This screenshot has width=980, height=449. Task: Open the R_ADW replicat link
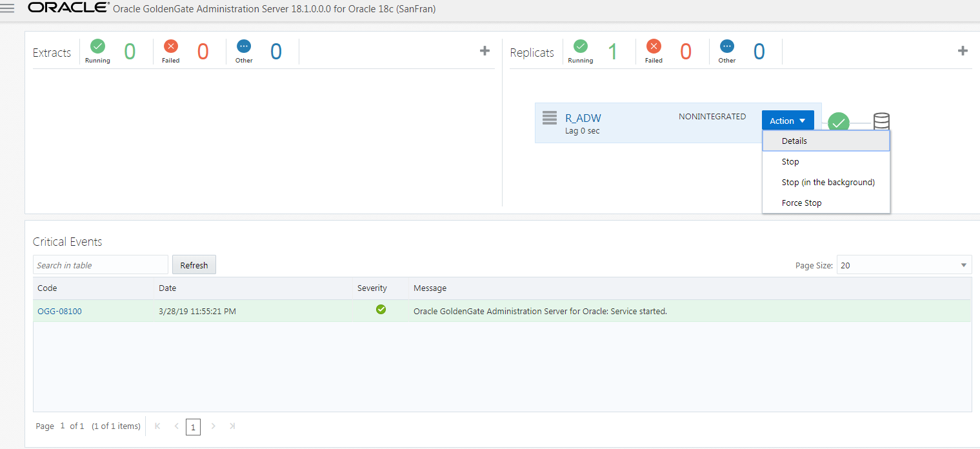point(583,118)
